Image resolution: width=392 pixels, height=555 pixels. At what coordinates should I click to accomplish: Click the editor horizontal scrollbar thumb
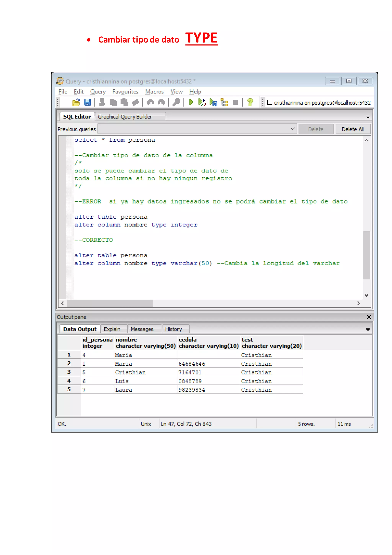110,303
